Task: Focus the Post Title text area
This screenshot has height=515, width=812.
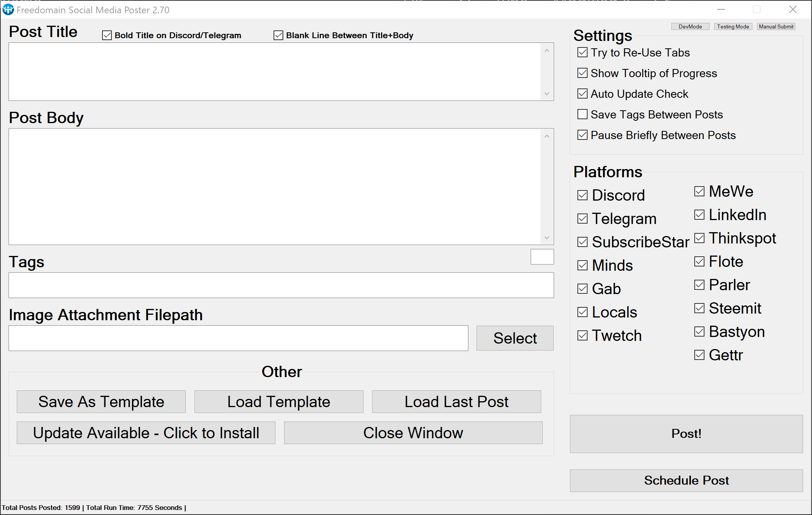Action: click(x=275, y=72)
